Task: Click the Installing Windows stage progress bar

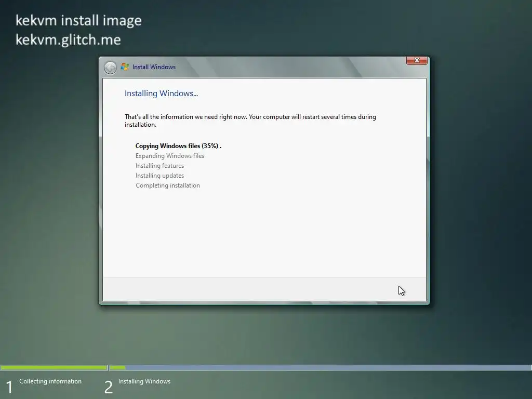Action: tap(320, 367)
